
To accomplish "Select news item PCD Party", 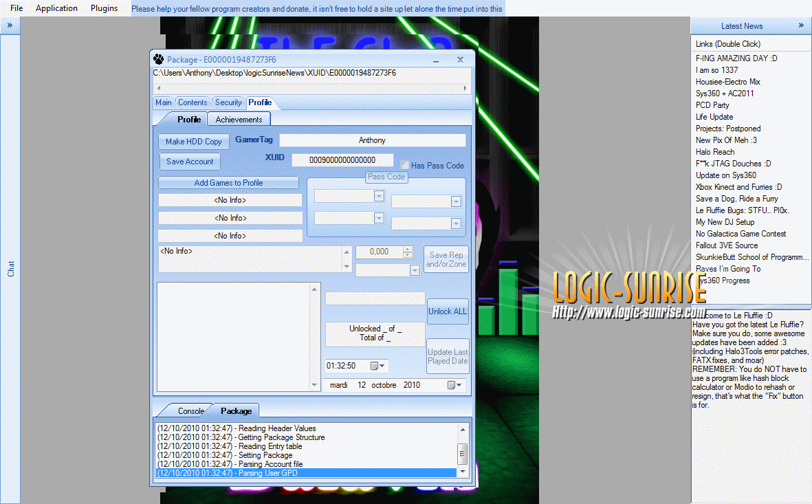I will tap(712, 105).
